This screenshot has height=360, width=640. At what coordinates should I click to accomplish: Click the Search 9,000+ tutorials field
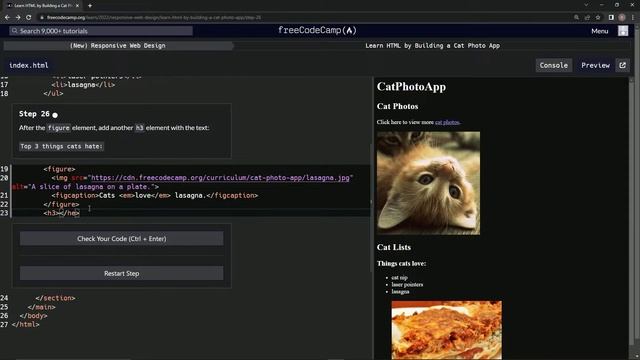[101, 31]
